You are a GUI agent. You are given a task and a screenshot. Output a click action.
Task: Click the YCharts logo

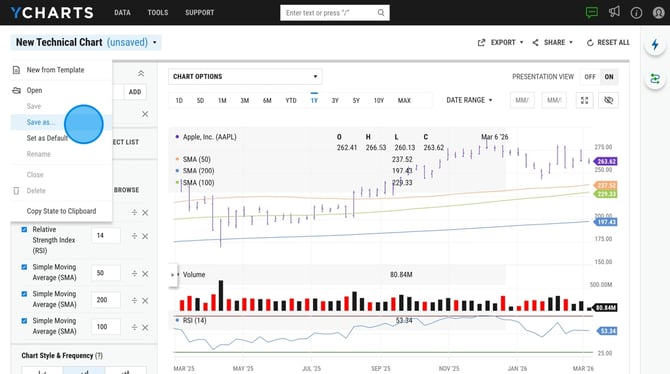point(52,13)
